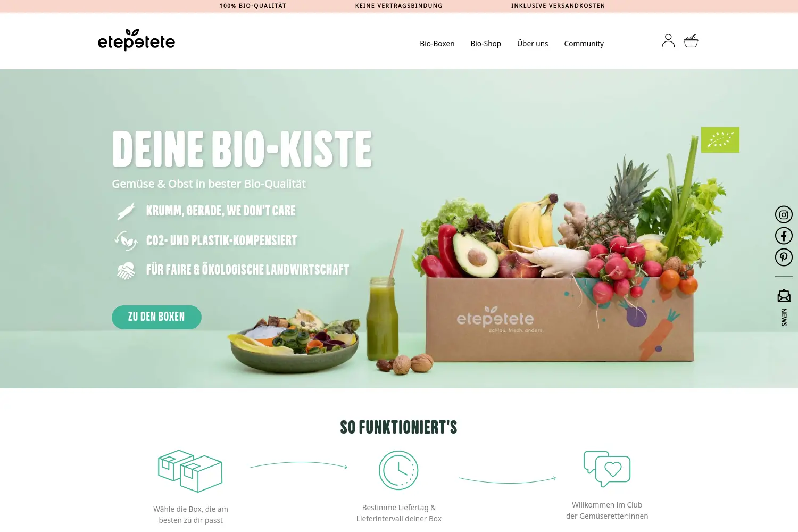Open the Pinterest profile icon
The width and height of the screenshot is (798, 532).
784,257
